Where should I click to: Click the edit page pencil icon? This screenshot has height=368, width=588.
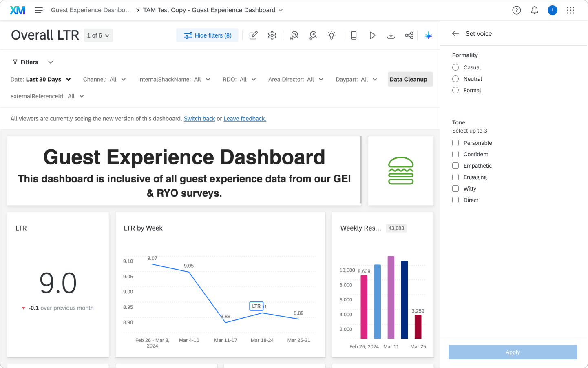pyautogui.click(x=253, y=35)
